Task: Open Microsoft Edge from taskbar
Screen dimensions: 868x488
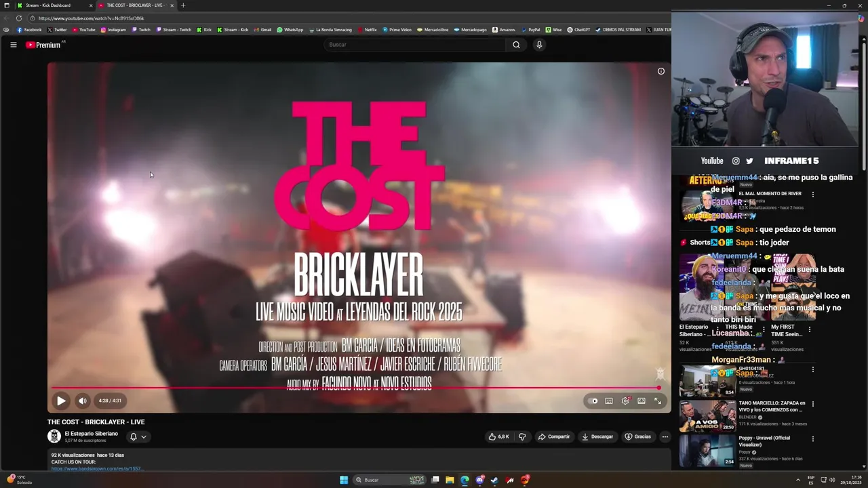Action: (465, 480)
